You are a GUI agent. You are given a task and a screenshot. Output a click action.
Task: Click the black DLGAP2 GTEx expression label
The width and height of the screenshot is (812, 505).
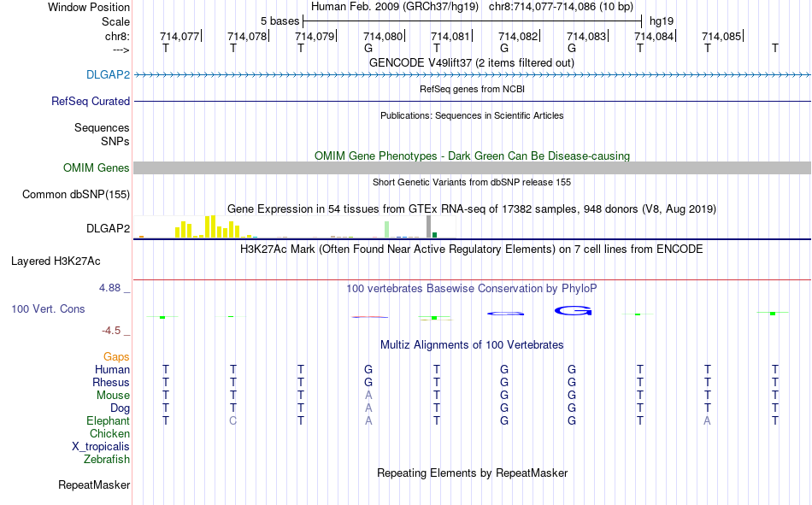(108, 228)
